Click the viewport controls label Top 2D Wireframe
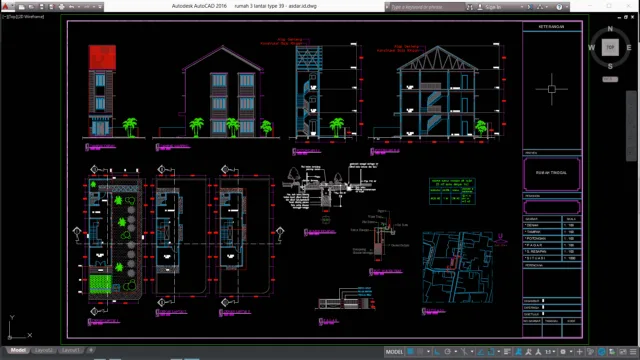Viewport: 640px width, 360px height. coord(23,17)
